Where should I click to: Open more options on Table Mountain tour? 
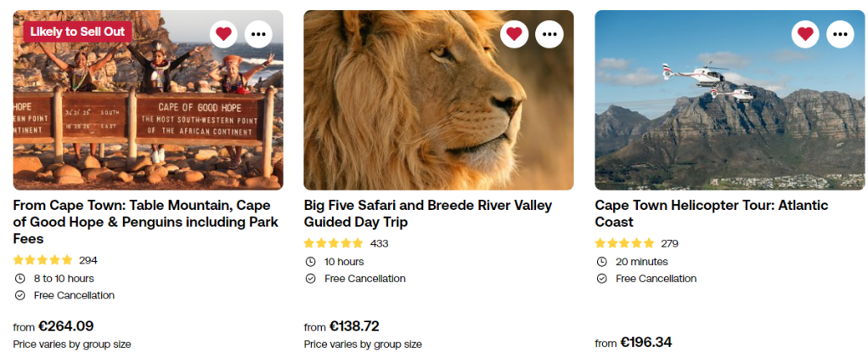point(259,34)
